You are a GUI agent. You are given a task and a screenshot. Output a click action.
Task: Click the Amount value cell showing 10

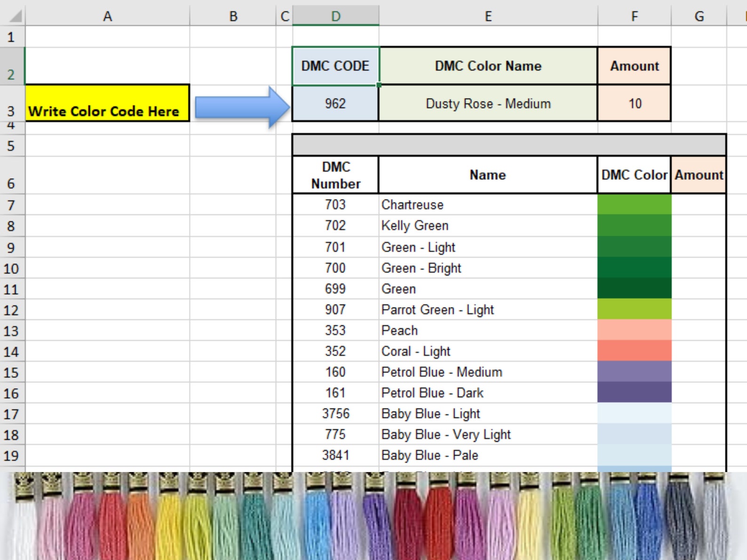point(635,103)
